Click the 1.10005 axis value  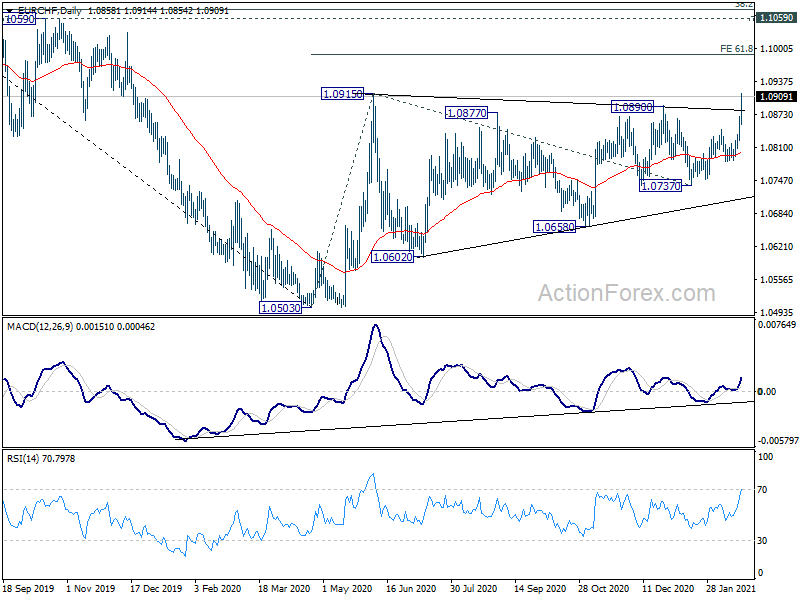tap(777, 48)
